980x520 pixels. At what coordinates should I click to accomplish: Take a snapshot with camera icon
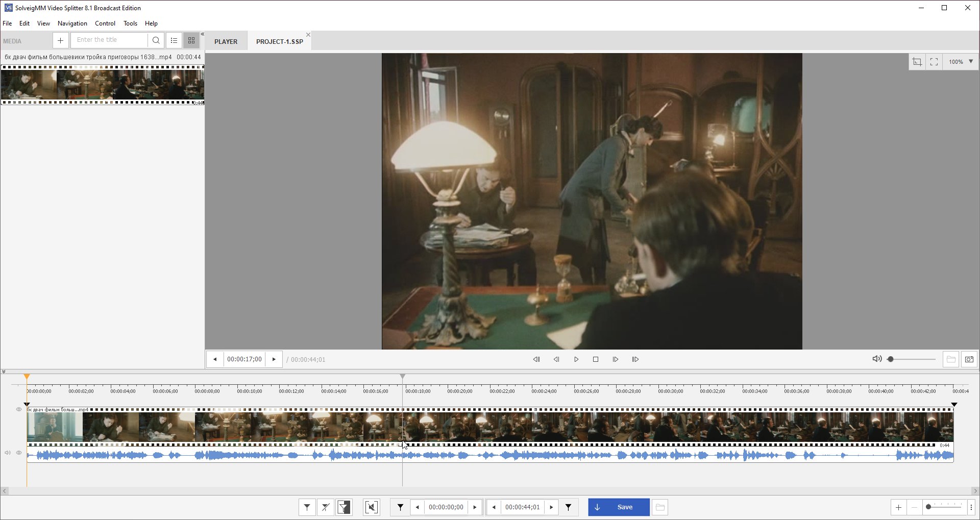(x=969, y=359)
